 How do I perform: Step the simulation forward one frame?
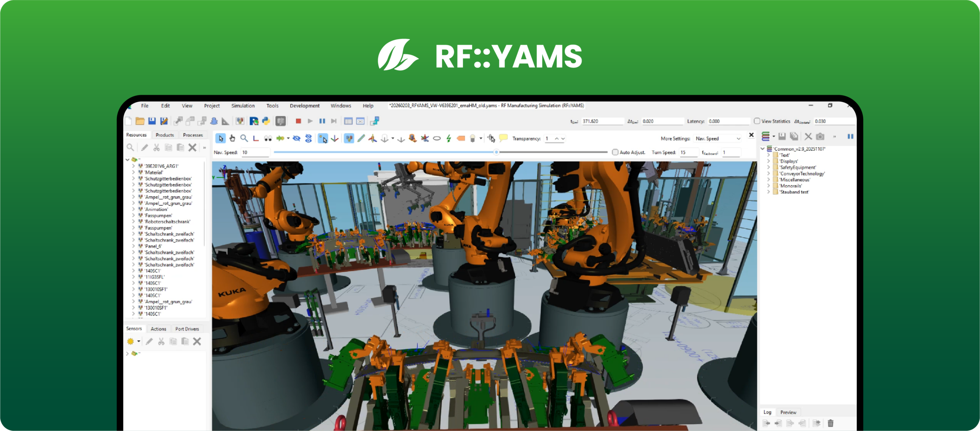click(x=334, y=121)
